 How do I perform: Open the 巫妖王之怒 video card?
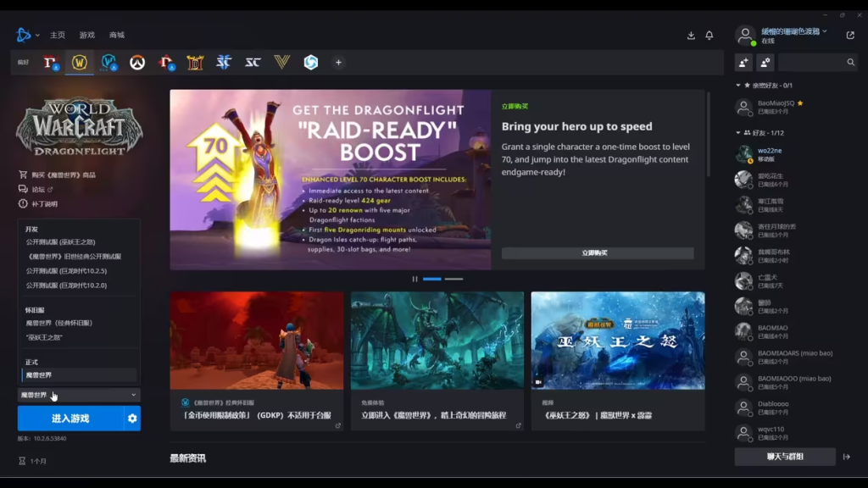(618, 361)
